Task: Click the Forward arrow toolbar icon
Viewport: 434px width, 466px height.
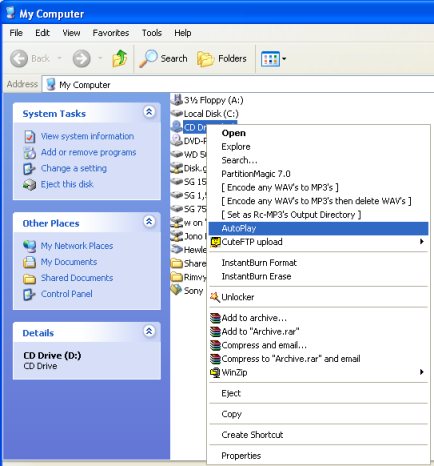Action: pos(81,59)
